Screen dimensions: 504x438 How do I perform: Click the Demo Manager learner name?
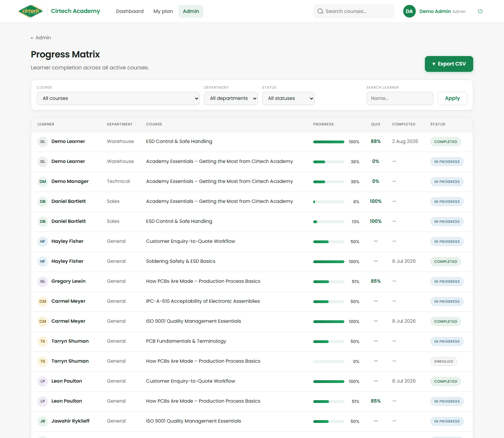(70, 182)
